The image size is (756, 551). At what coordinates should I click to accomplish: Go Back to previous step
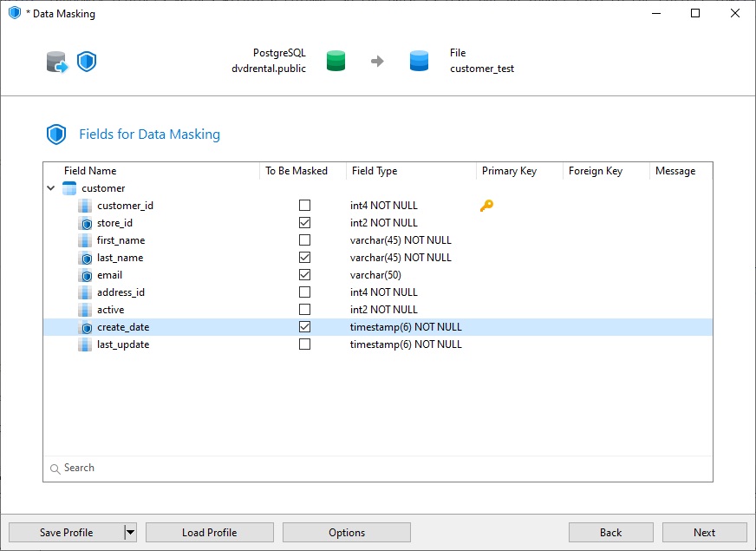pyautogui.click(x=611, y=533)
